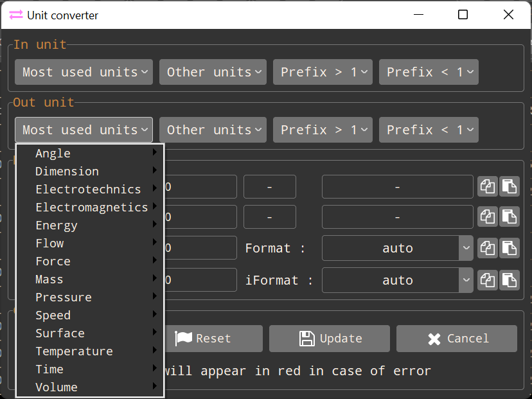
Task: Choose the Pressure entry in the menu
Action: 64,297
